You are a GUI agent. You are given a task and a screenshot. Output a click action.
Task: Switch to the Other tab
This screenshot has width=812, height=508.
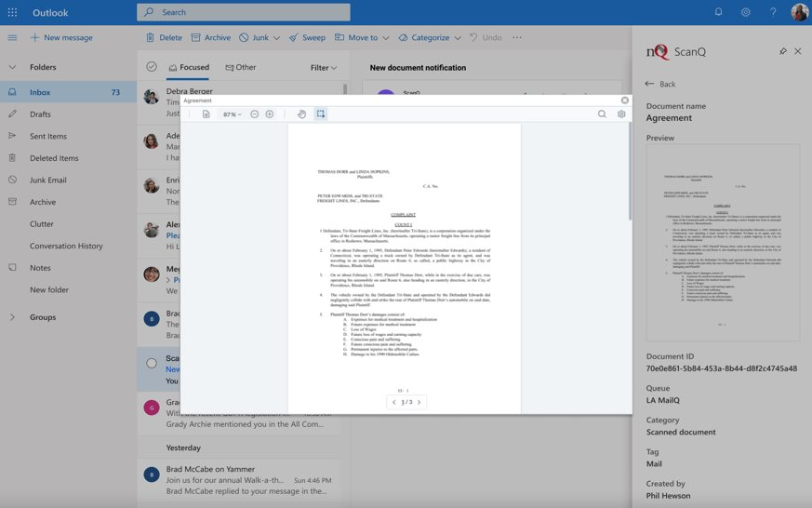tap(240, 67)
